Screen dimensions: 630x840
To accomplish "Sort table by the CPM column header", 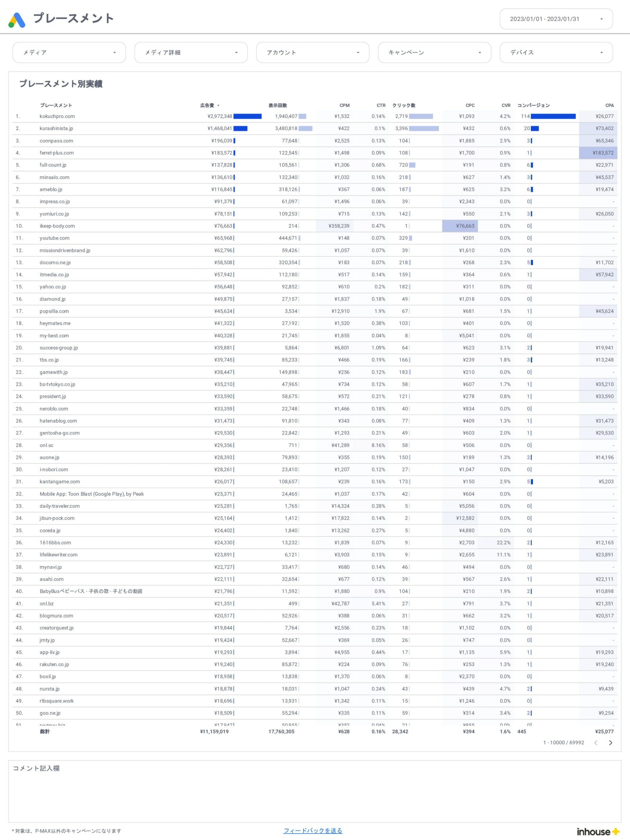I will pyautogui.click(x=344, y=106).
